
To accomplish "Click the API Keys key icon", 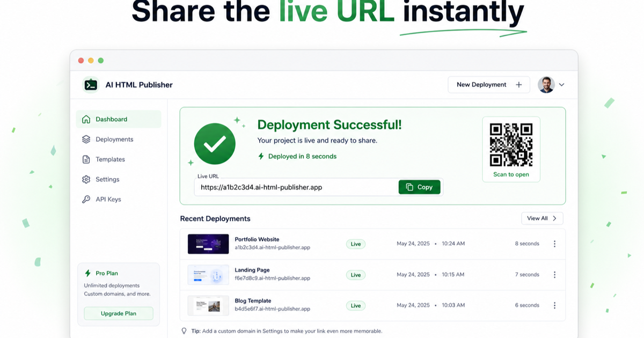I will 86,200.
